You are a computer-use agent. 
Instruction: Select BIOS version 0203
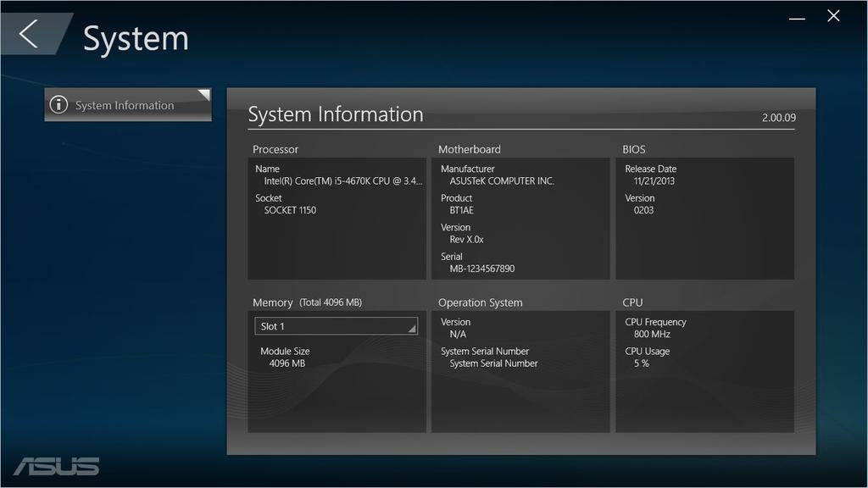(643, 210)
